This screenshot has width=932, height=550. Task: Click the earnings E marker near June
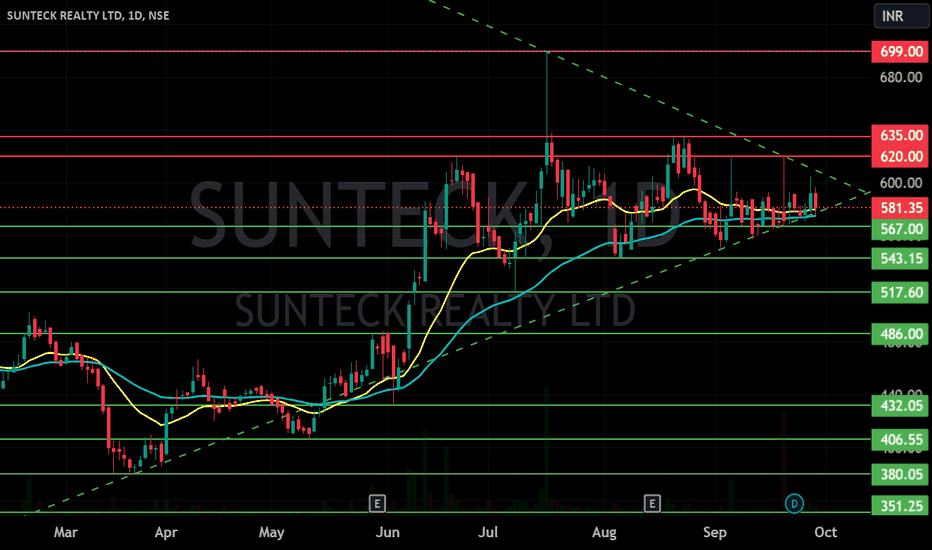(x=377, y=504)
